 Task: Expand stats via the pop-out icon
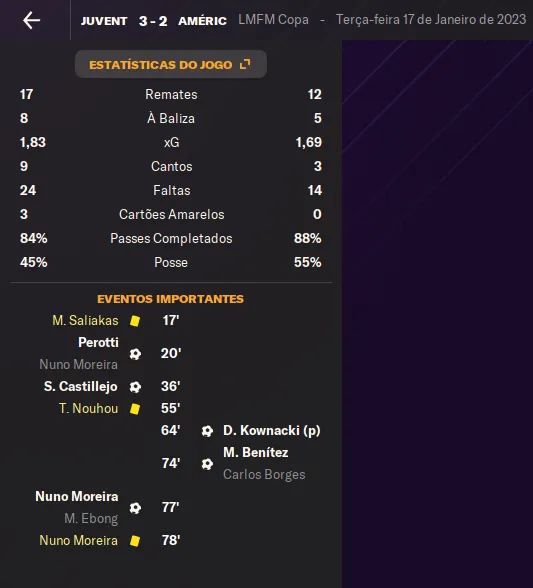click(245, 64)
